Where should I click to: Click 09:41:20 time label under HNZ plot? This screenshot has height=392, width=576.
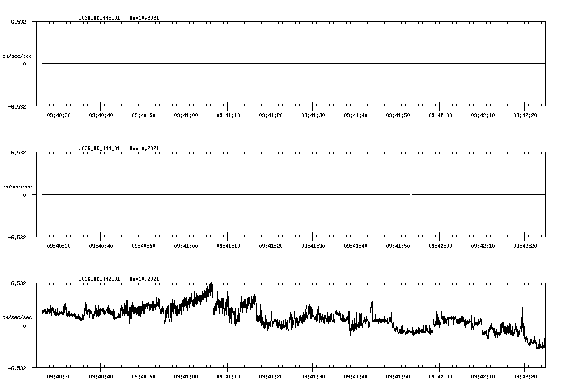(x=271, y=377)
